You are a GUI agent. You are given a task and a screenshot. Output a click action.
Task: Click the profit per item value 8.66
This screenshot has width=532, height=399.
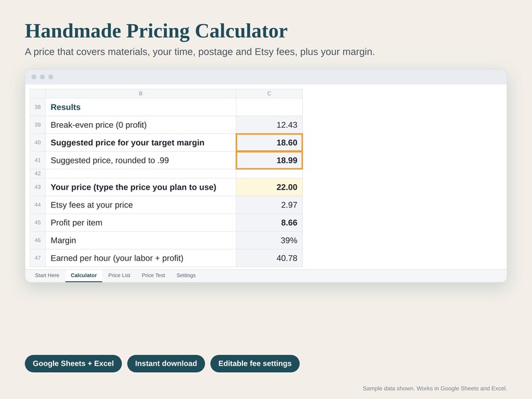269,223
